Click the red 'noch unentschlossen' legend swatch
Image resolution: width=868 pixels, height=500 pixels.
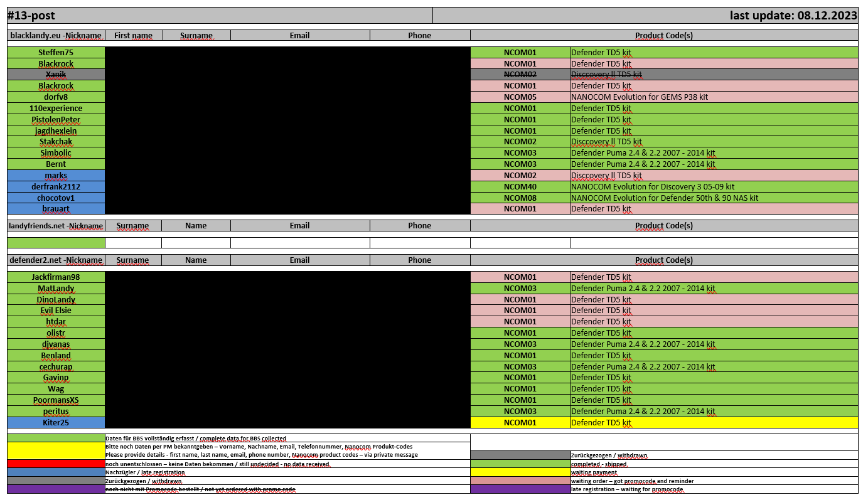pyautogui.click(x=56, y=464)
